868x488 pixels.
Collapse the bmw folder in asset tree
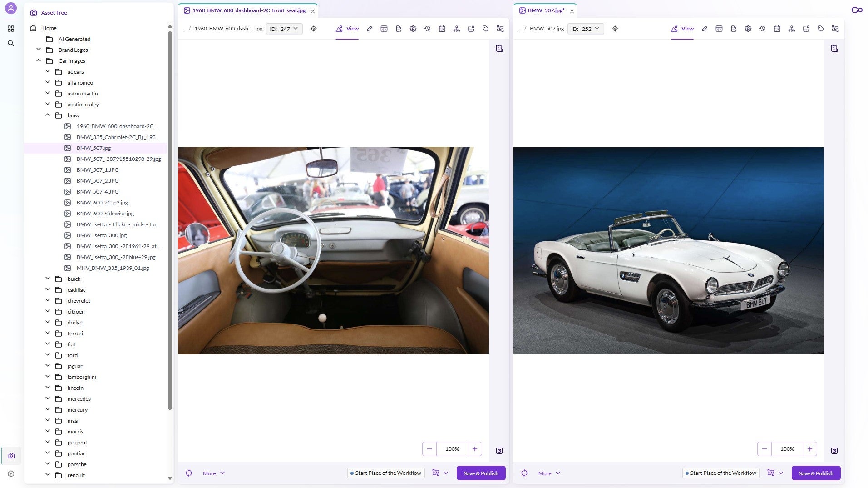(48, 115)
